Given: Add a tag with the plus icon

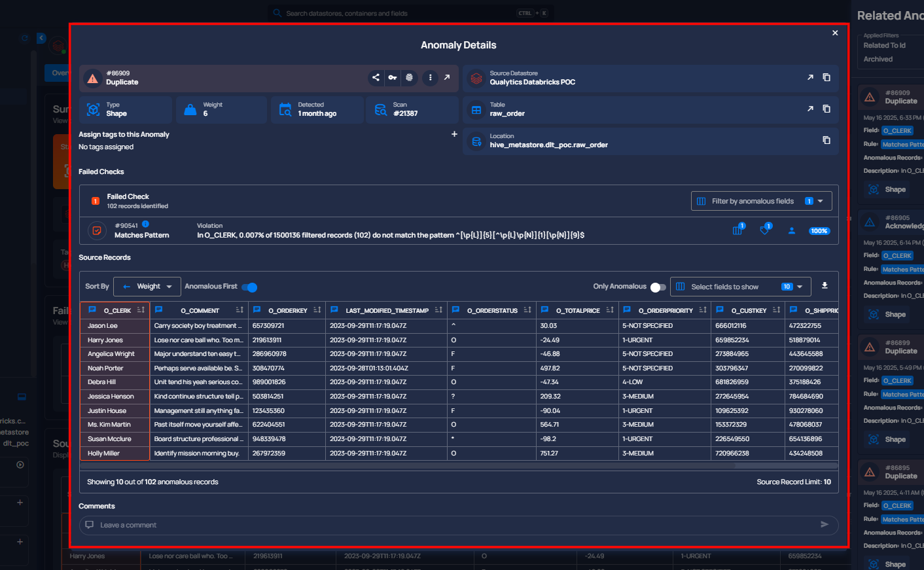Looking at the screenshot, I should tap(454, 134).
